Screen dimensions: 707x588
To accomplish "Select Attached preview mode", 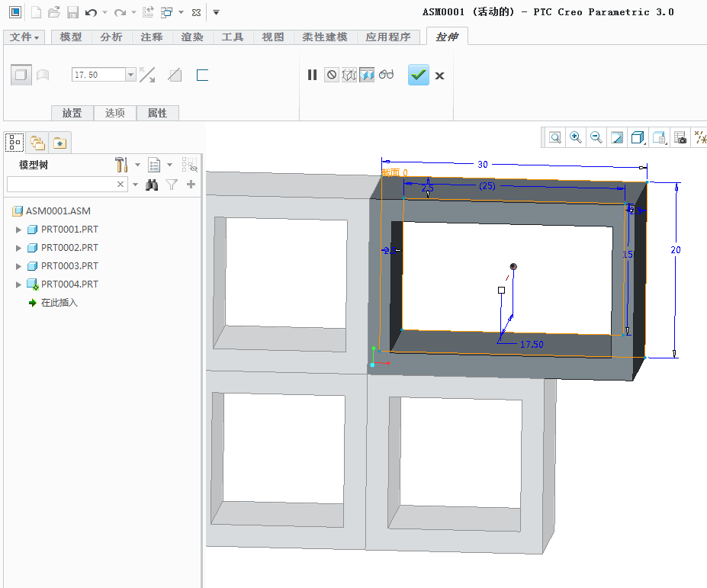I will pos(367,75).
